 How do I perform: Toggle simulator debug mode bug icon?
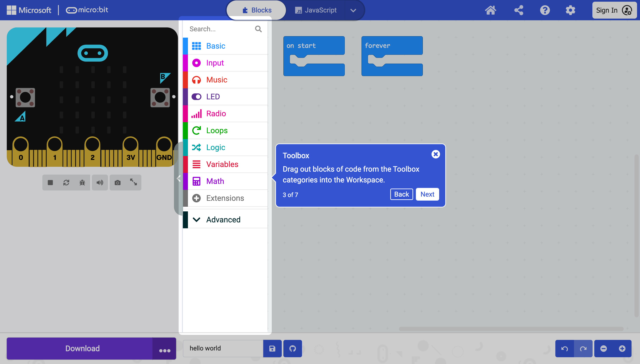pyautogui.click(x=82, y=182)
